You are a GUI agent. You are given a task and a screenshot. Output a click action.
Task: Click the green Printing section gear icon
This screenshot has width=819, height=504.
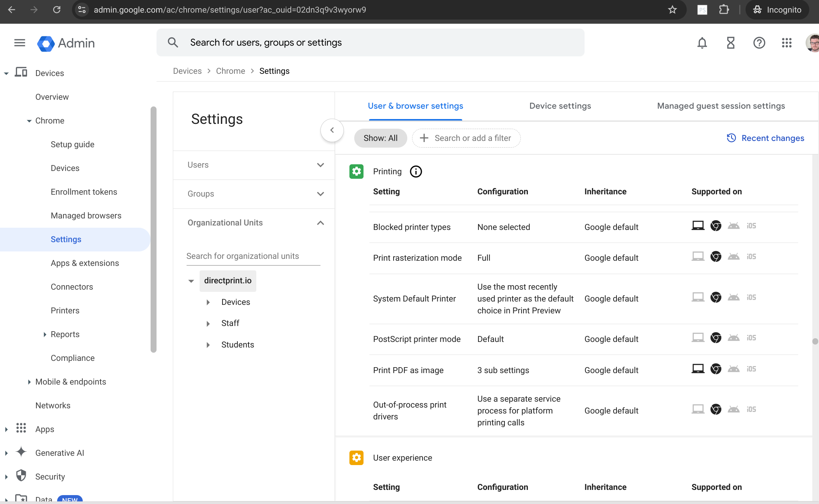[356, 171]
